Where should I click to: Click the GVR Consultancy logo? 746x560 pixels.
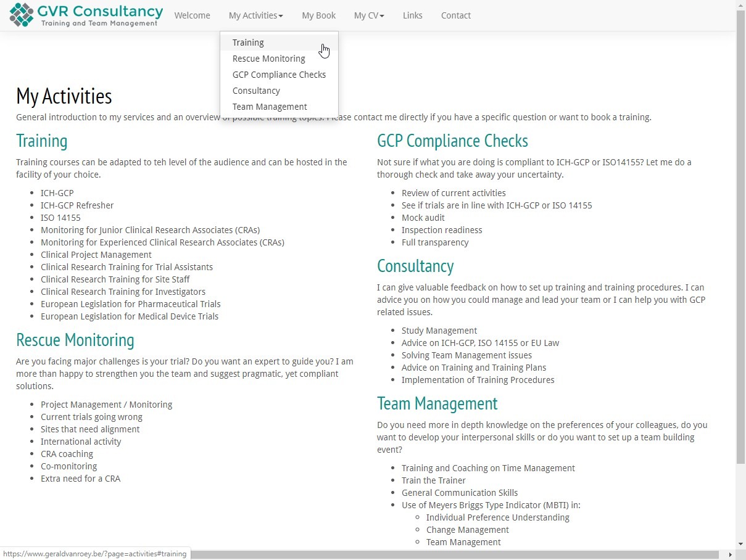[86, 15]
